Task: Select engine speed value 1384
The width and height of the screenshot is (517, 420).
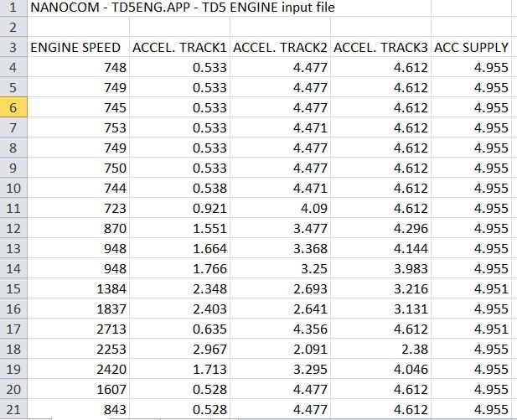Action: (79, 288)
